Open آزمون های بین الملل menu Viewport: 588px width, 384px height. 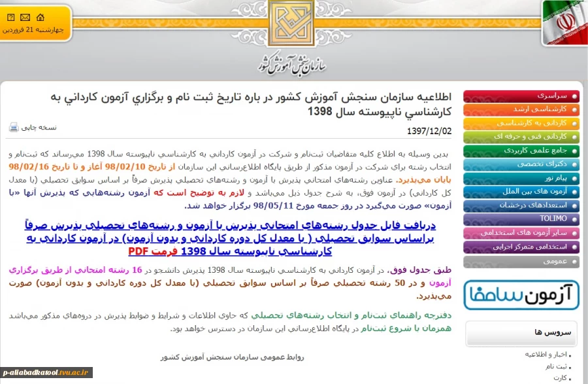coord(521,192)
